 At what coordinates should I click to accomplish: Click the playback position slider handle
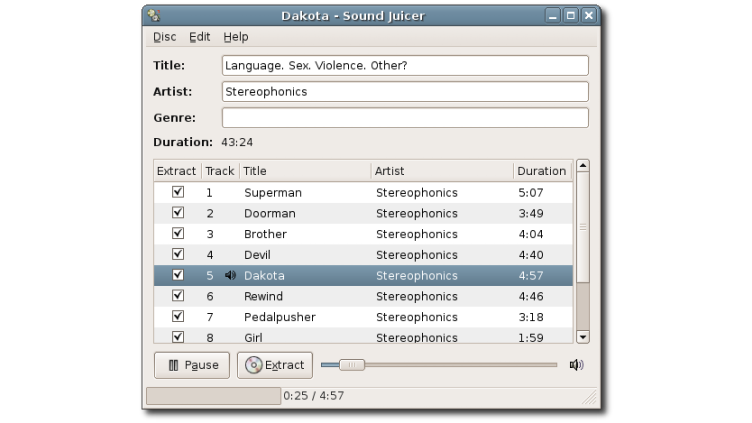(352, 365)
